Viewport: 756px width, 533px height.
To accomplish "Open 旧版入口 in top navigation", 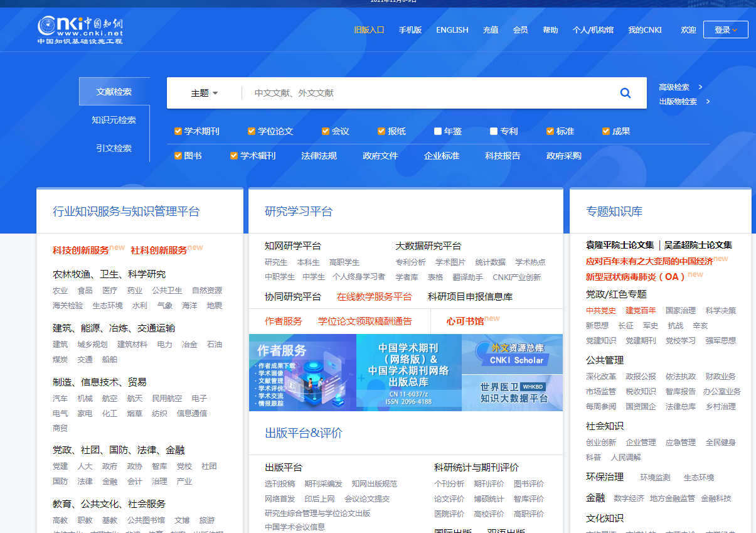I will (369, 30).
